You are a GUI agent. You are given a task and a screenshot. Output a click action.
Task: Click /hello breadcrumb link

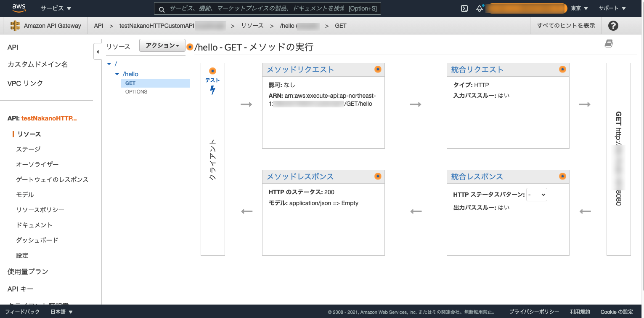coord(287,26)
